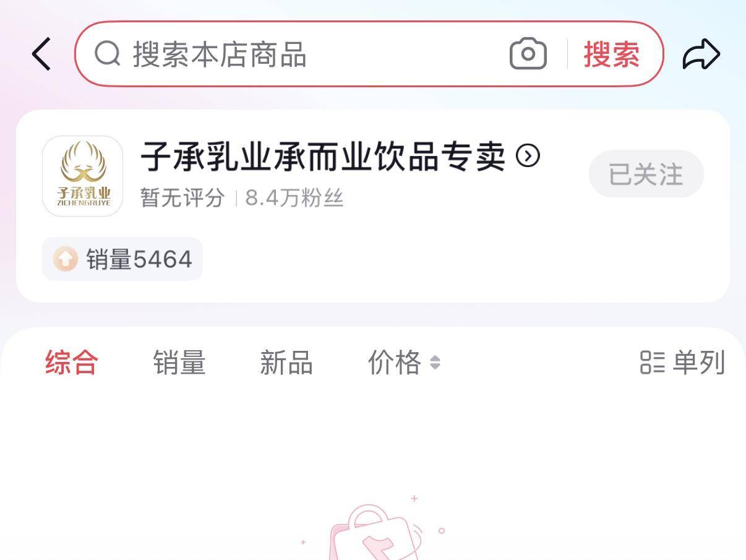746x560 pixels.
Task: Open the shop name 子承乳业承而业饮品专卖
Action: click(323, 156)
